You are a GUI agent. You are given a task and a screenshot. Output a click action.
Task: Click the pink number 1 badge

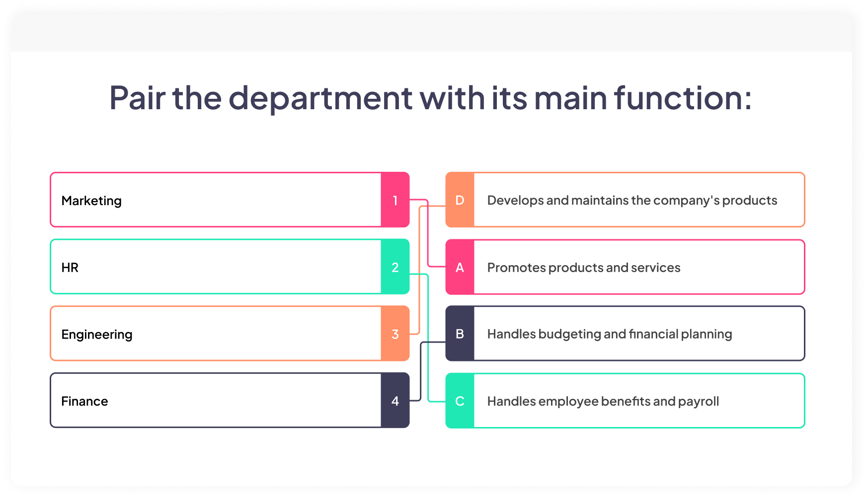[x=395, y=200]
